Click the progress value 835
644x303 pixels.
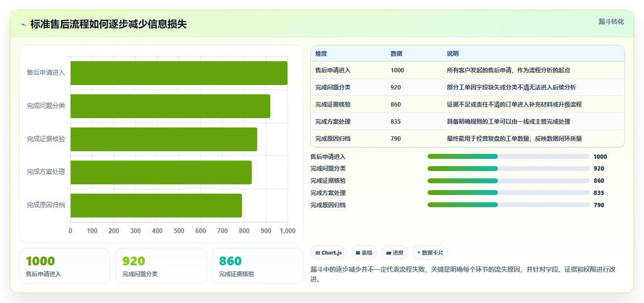pos(599,193)
